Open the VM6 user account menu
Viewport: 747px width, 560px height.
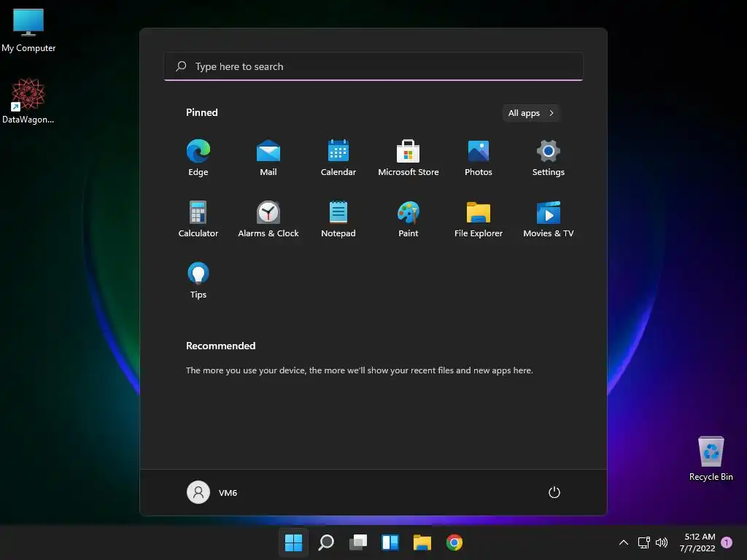coord(212,492)
